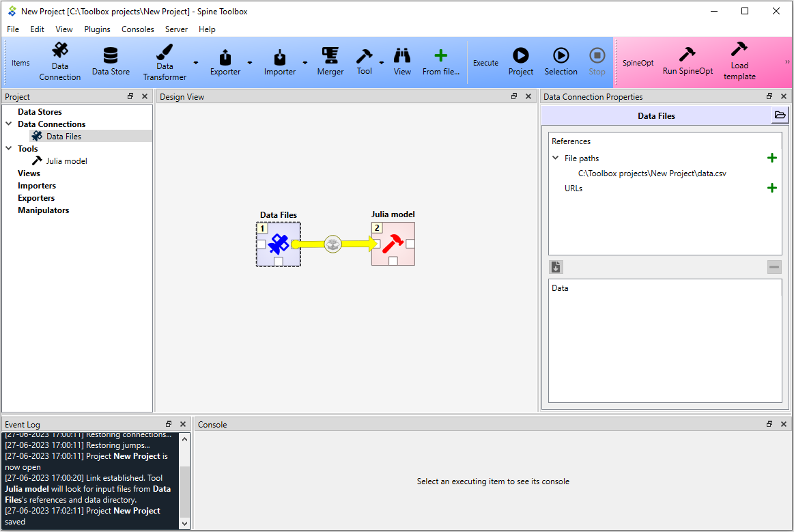This screenshot has width=794, height=532.
Task: Open the Exporter dropdown arrow
Action: coord(250,63)
